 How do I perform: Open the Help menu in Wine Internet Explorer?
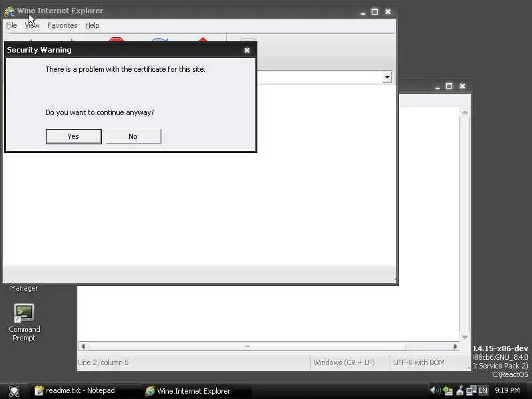92,25
